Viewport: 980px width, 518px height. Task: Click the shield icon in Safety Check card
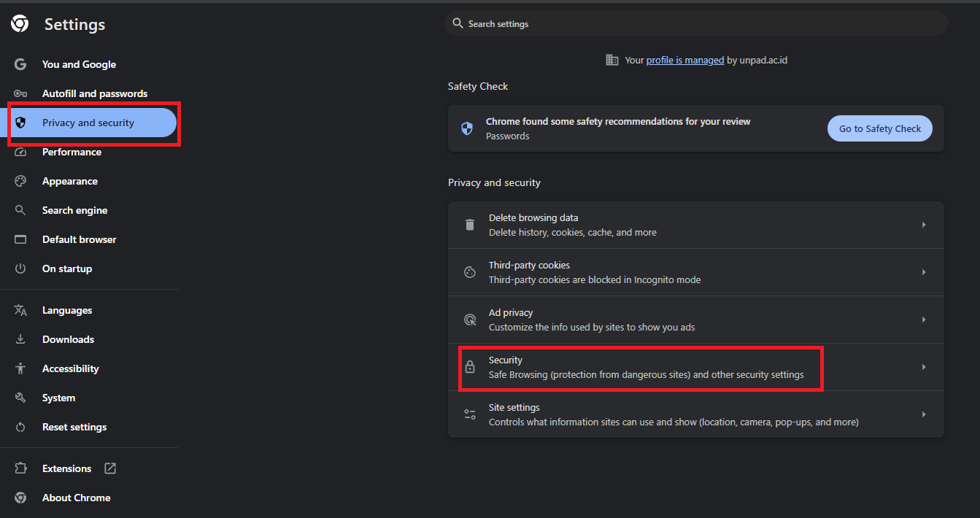467,128
